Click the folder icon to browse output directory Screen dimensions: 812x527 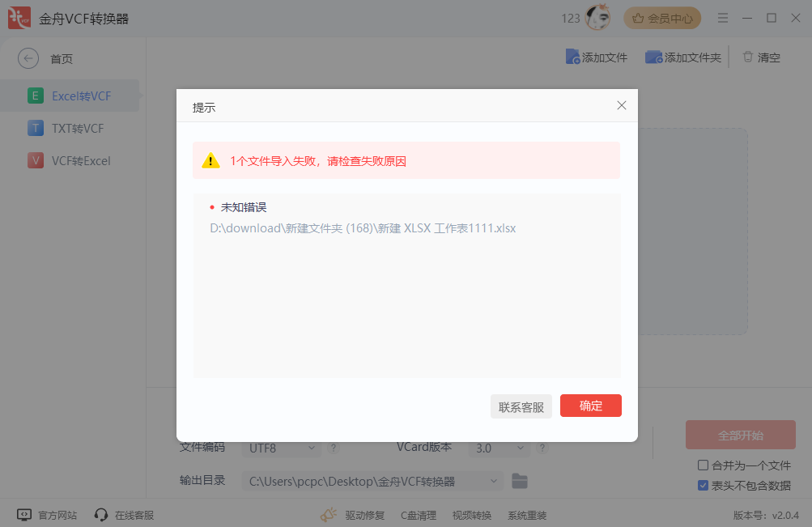520,481
